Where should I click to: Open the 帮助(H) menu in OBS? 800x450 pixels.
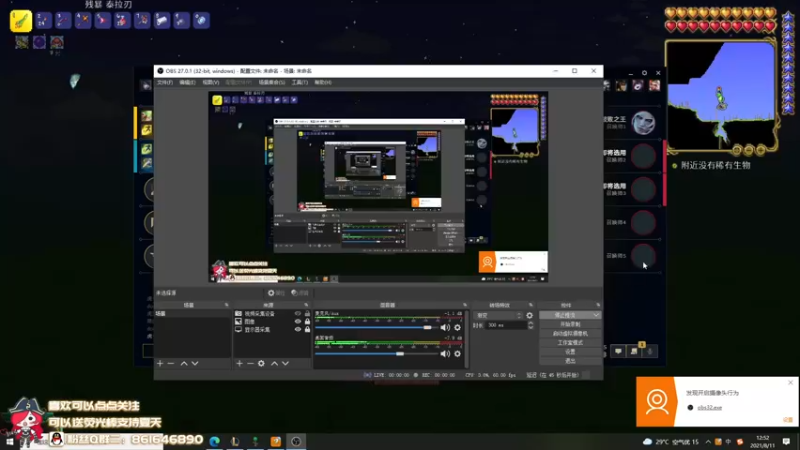coord(323,82)
